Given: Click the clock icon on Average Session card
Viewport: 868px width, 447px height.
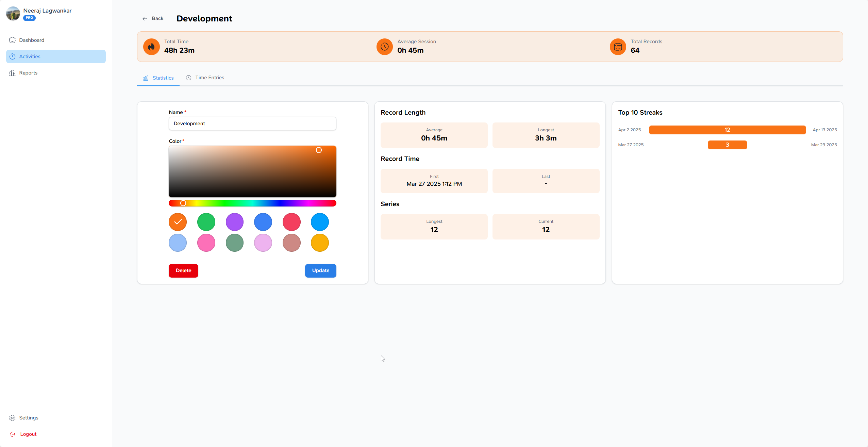Looking at the screenshot, I should click(x=384, y=47).
